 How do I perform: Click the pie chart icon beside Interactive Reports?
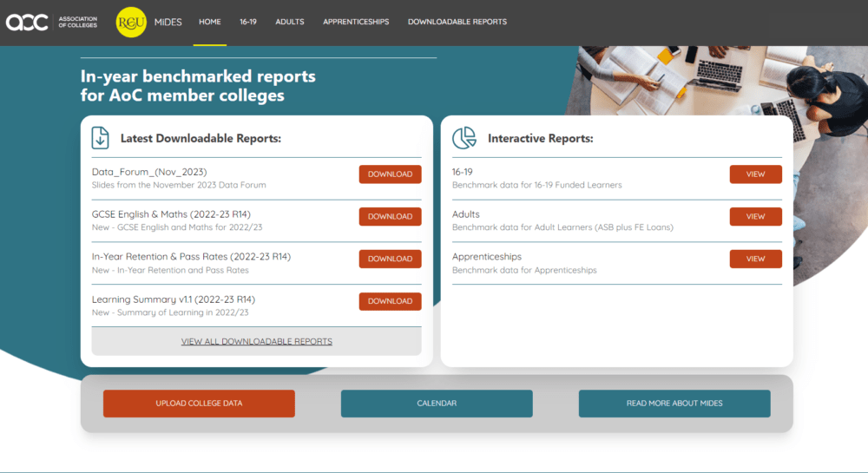tap(464, 138)
